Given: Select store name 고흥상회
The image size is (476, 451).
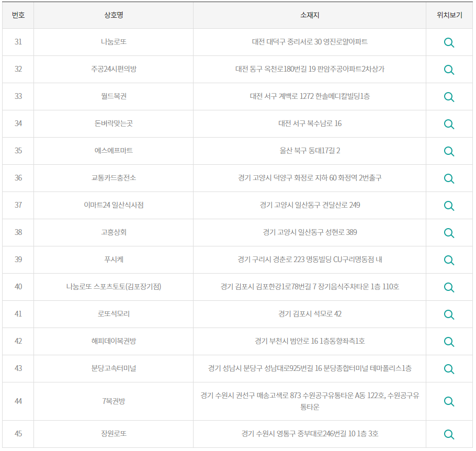Looking at the screenshot, I should pos(114,232).
